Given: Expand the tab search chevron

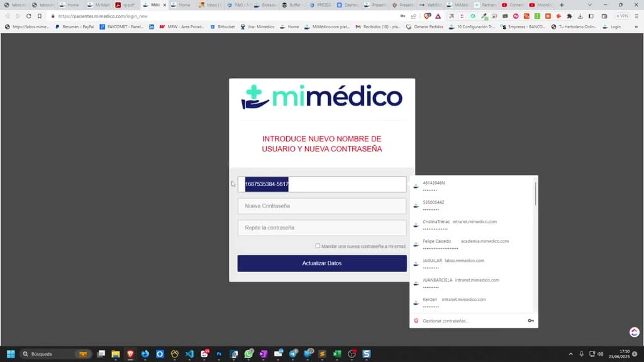Looking at the screenshot, I should pos(590,5).
